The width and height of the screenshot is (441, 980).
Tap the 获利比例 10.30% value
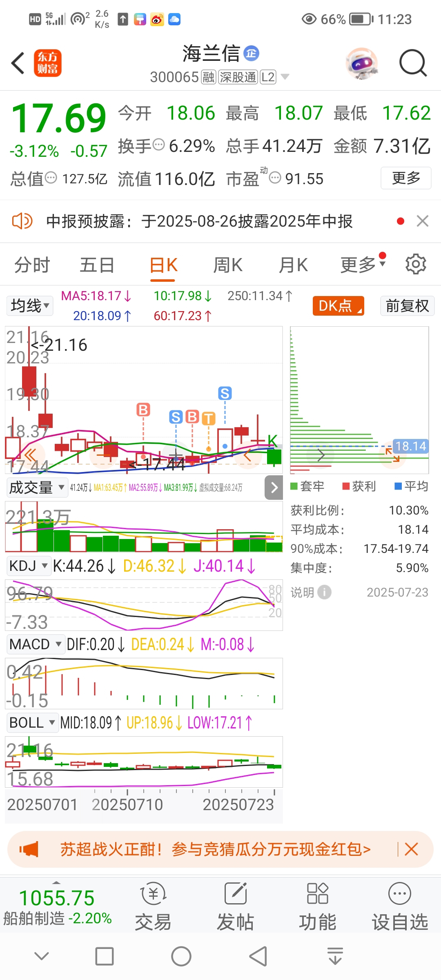(408, 510)
